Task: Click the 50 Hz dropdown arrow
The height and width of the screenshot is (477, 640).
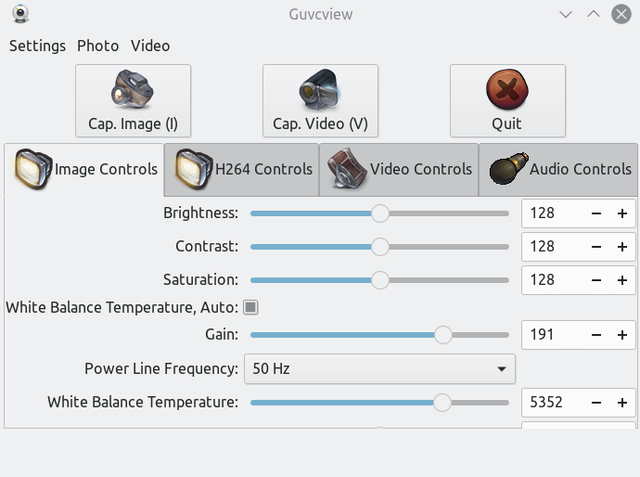Action: (x=502, y=369)
